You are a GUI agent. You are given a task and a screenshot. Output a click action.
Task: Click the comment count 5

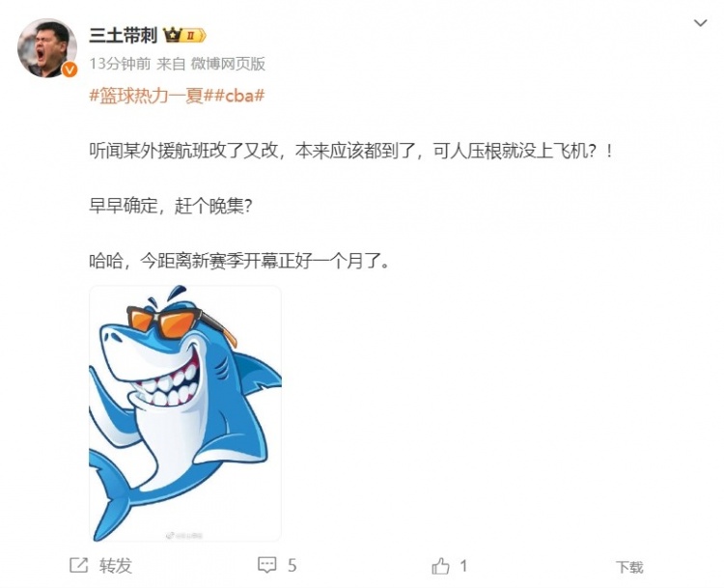292,565
